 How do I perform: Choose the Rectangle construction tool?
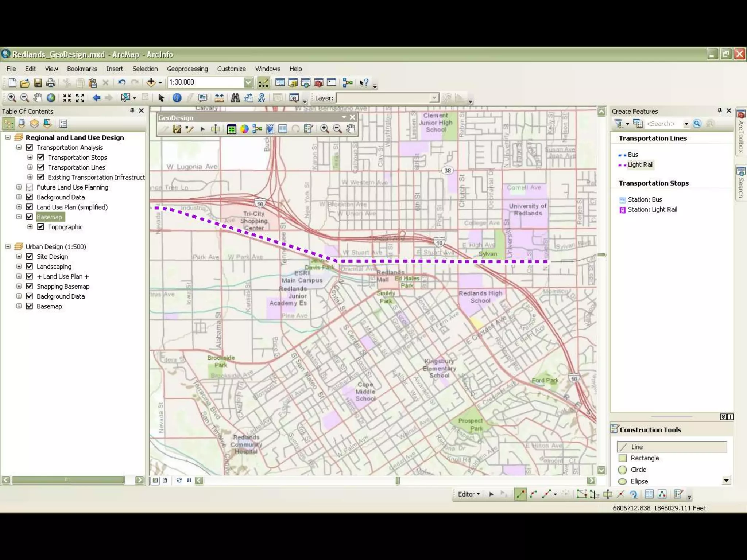tap(645, 458)
